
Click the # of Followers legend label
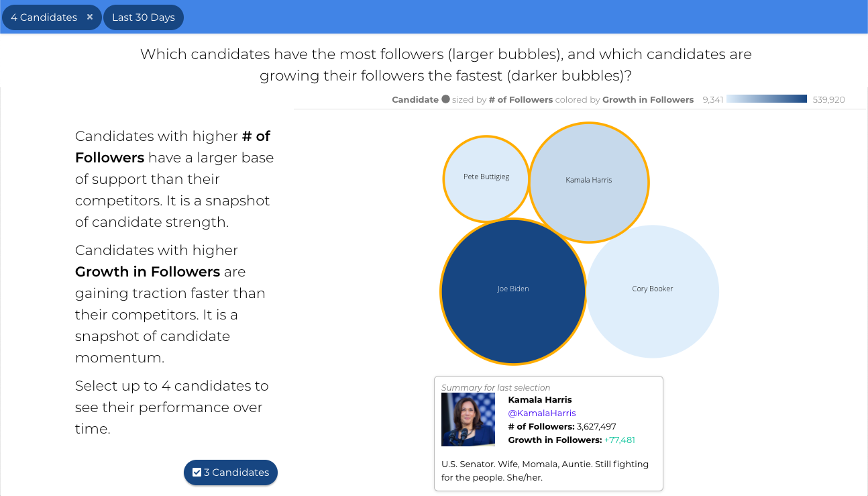point(521,100)
